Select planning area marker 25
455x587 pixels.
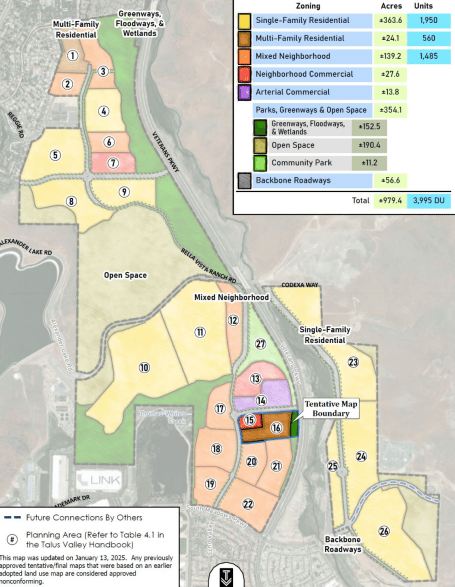(x=333, y=466)
